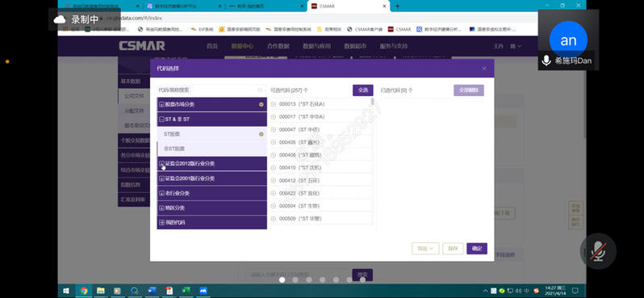This screenshot has width=644, height=298.
Task: Click the code list scrollbar
Action: click(373, 102)
